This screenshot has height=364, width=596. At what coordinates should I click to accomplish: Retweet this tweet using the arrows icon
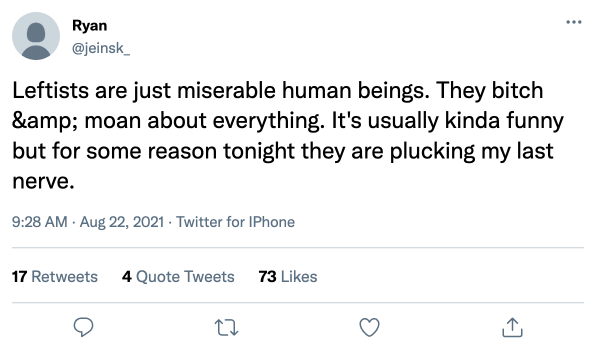point(225,327)
